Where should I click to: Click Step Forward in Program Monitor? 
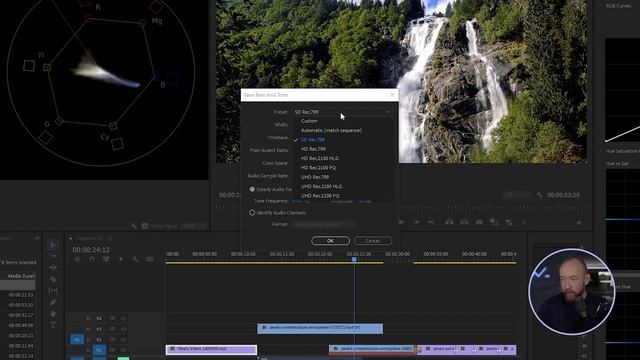416,222
